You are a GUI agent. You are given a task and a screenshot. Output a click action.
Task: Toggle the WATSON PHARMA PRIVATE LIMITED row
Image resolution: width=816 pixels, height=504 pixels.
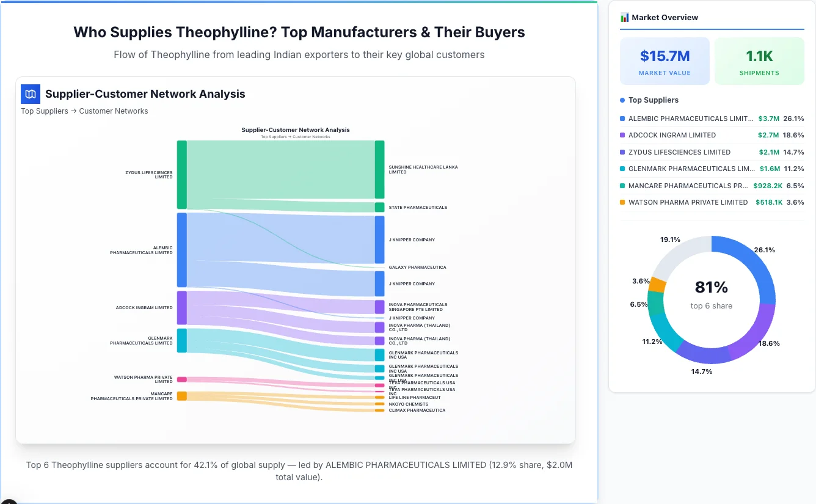712,202
